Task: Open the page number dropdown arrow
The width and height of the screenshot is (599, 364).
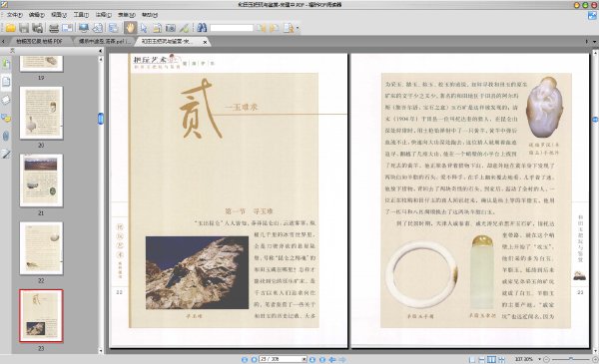Action: click(304, 359)
